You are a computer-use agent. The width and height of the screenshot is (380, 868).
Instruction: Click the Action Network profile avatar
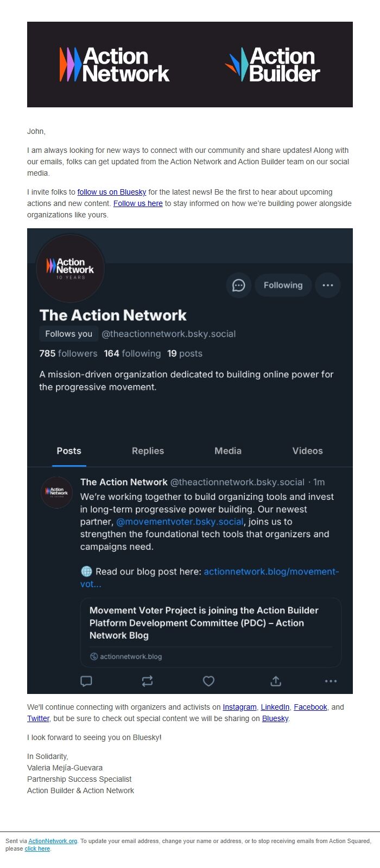coord(71,268)
